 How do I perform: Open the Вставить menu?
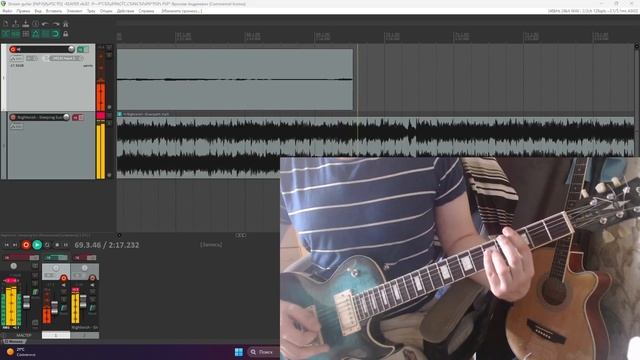point(54,11)
